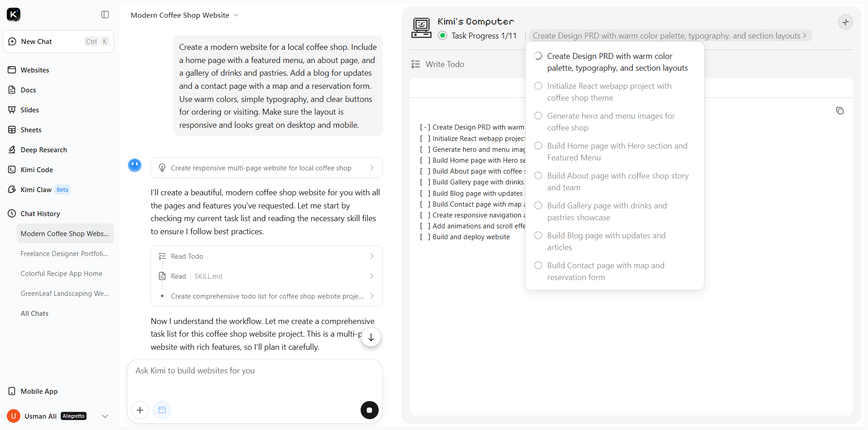The width and height of the screenshot is (868, 430).
Task: Check the Build and deploy website todo item
Action: 425,237
